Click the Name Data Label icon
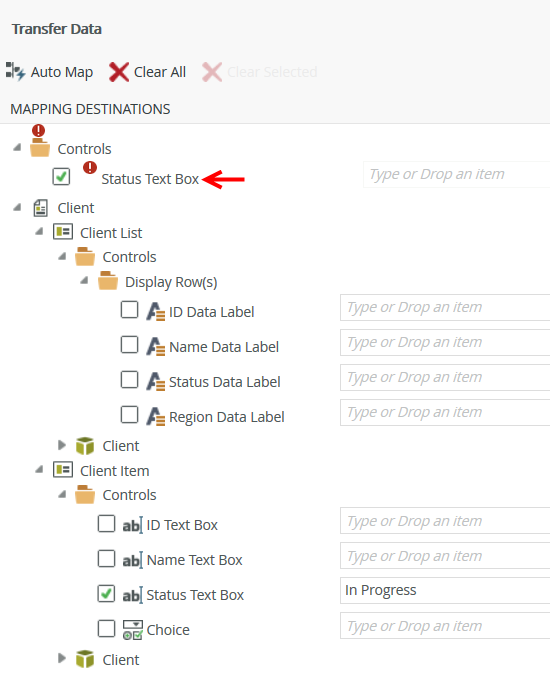This screenshot has height=686, width=550. pos(155,346)
